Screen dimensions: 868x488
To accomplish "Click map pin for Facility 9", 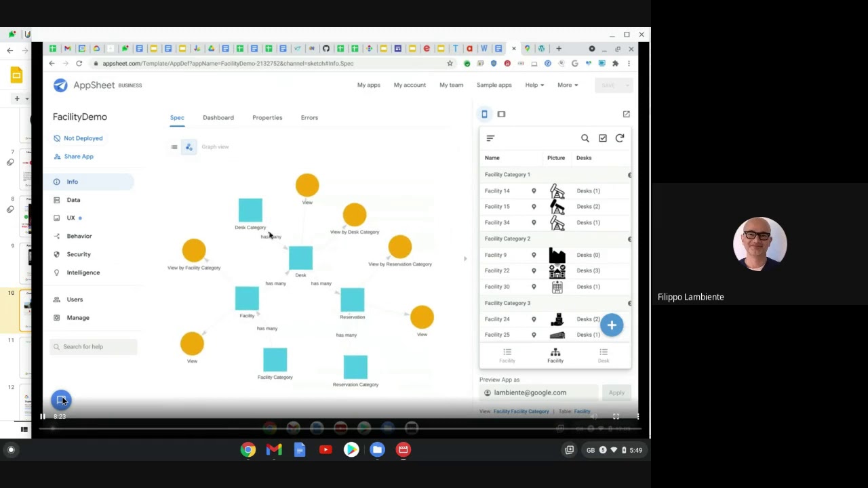I will pyautogui.click(x=534, y=256).
